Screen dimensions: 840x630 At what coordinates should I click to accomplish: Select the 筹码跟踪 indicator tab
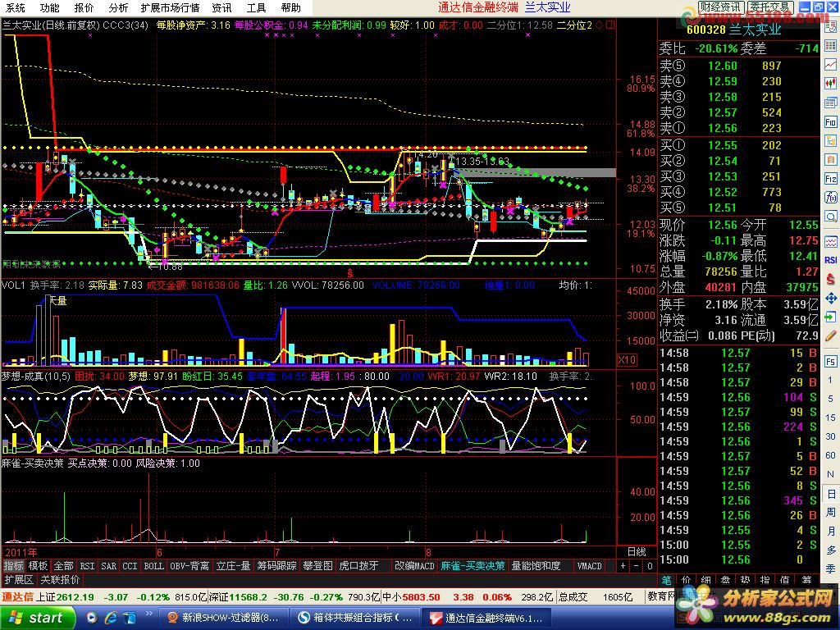point(277,566)
